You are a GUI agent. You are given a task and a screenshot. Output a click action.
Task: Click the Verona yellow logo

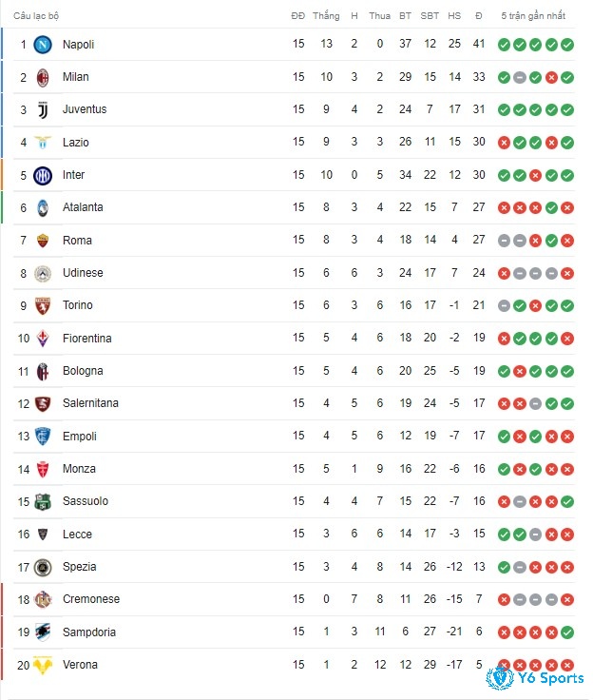(43, 665)
